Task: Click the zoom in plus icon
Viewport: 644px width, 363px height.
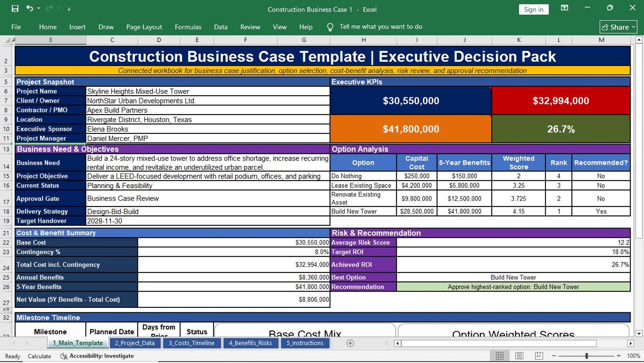Action: [x=618, y=356]
